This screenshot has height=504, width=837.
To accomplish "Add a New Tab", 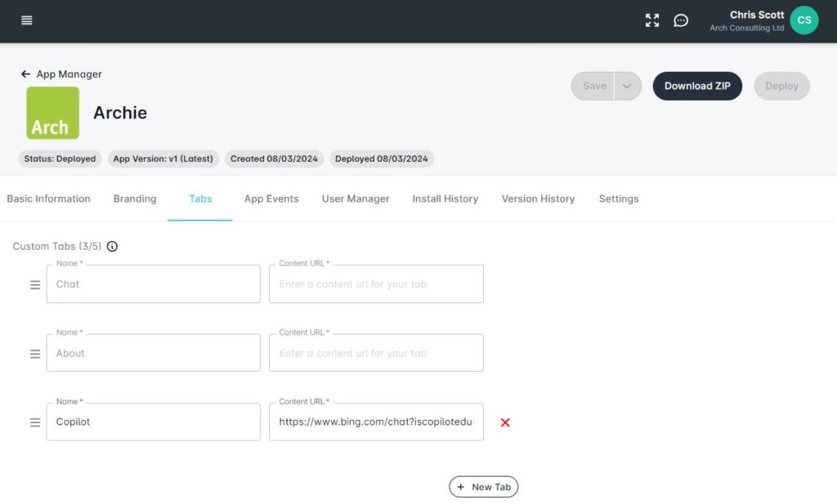I will (x=483, y=487).
